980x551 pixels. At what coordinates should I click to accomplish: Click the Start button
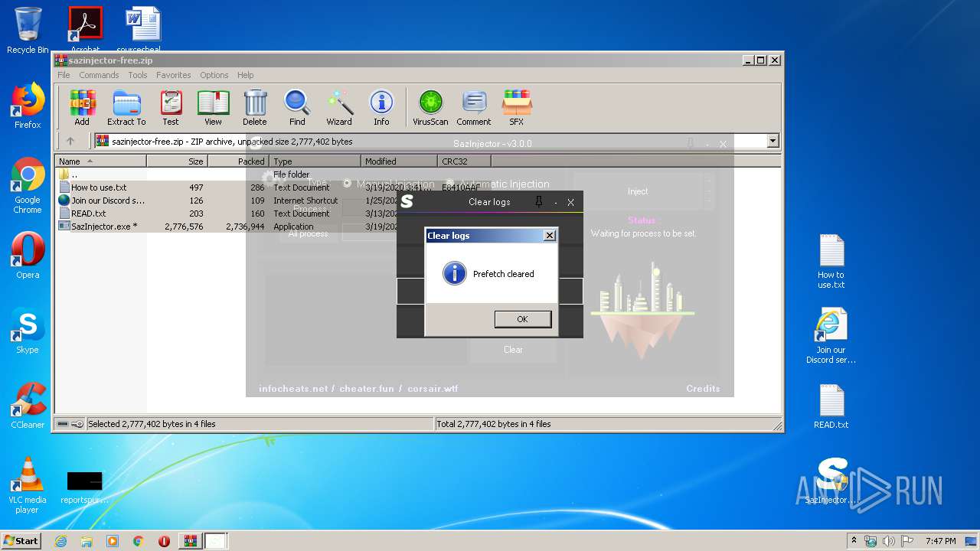click(x=21, y=541)
